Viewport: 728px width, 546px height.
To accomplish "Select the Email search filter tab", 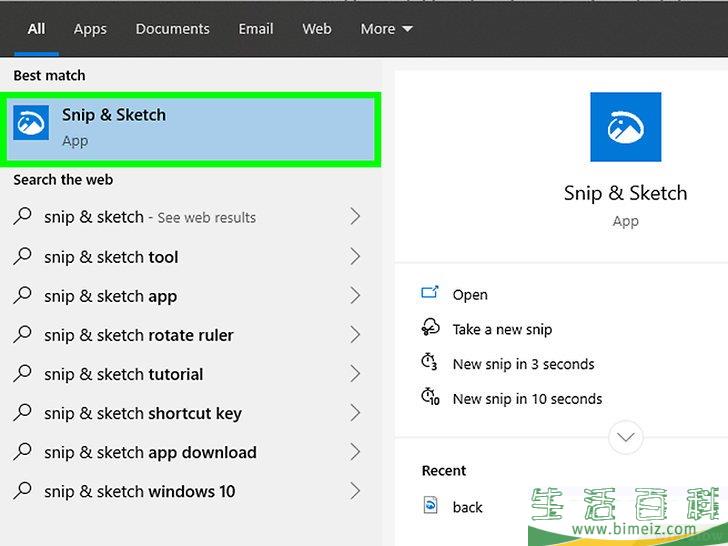I will (256, 29).
